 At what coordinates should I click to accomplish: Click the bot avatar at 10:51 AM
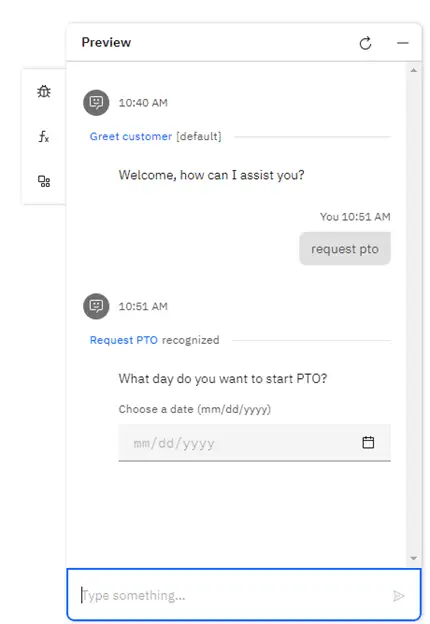[96, 306]
